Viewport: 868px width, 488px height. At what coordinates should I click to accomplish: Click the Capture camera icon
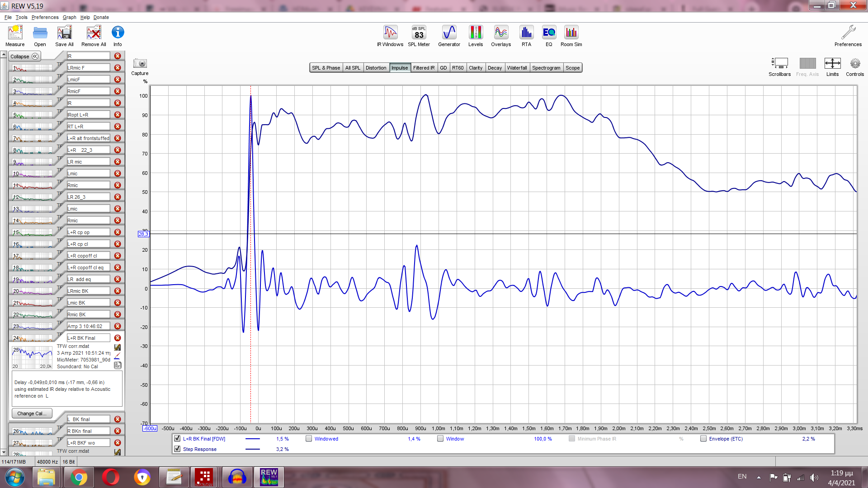click(x=140, y=64)
